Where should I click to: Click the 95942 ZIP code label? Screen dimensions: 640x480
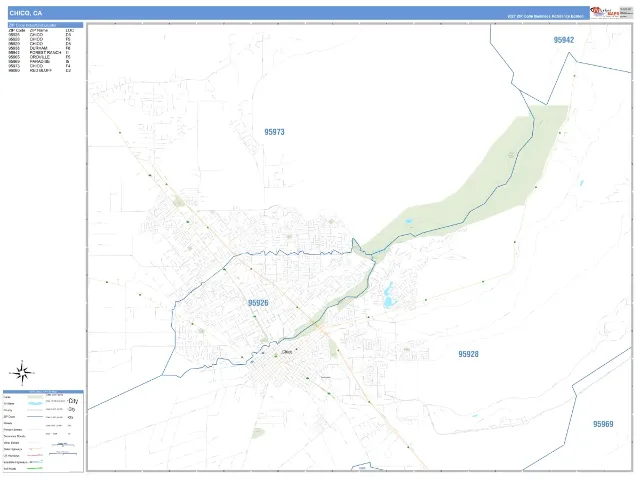[x=564, y=40]
